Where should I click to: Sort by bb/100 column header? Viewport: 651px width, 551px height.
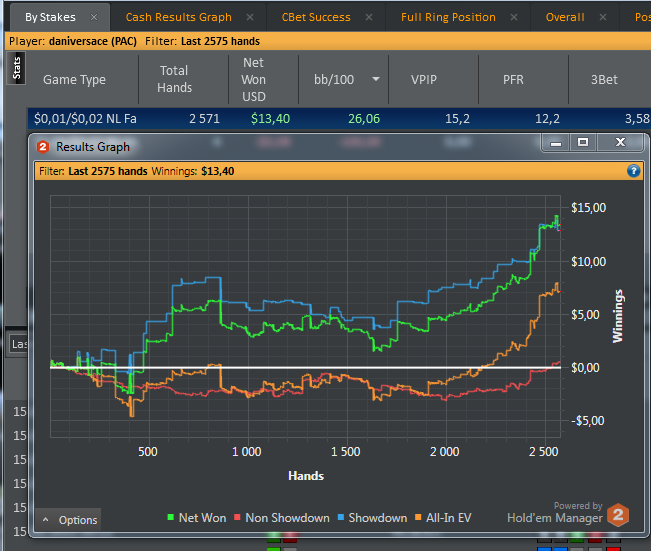point(334,79)
